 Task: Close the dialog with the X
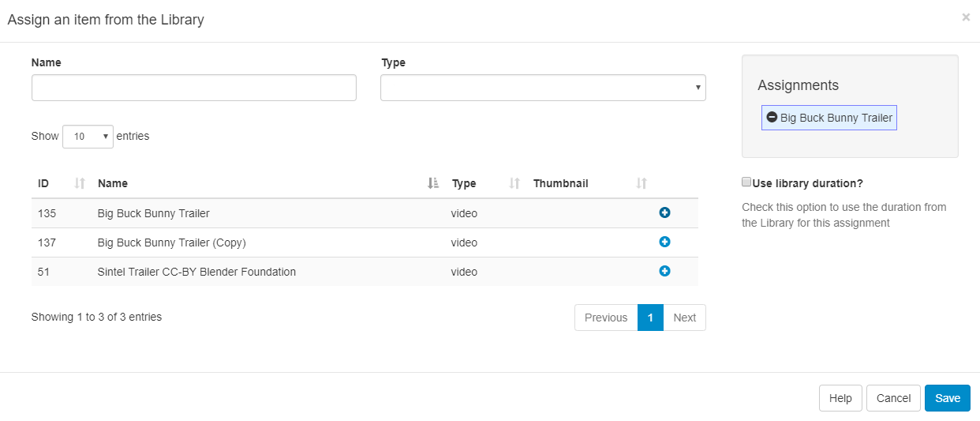click(966, 17)
